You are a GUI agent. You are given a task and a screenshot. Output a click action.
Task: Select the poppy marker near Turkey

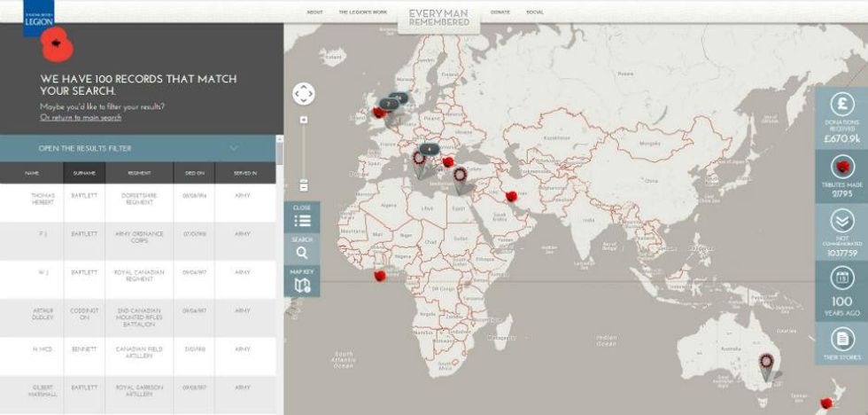click(448, 161)
